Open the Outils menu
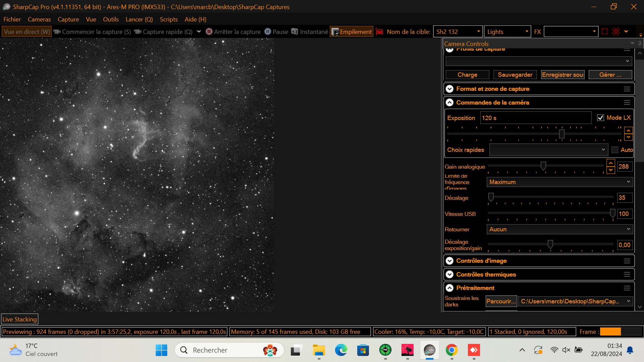 [111, 19]
